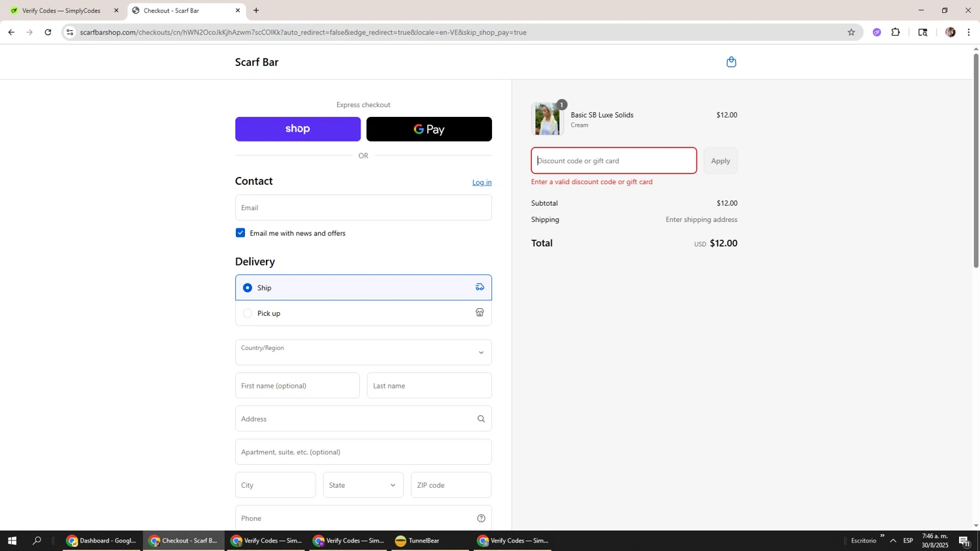Focus the Discount code or gift card field
980x551 pixels.
point(614,161)
